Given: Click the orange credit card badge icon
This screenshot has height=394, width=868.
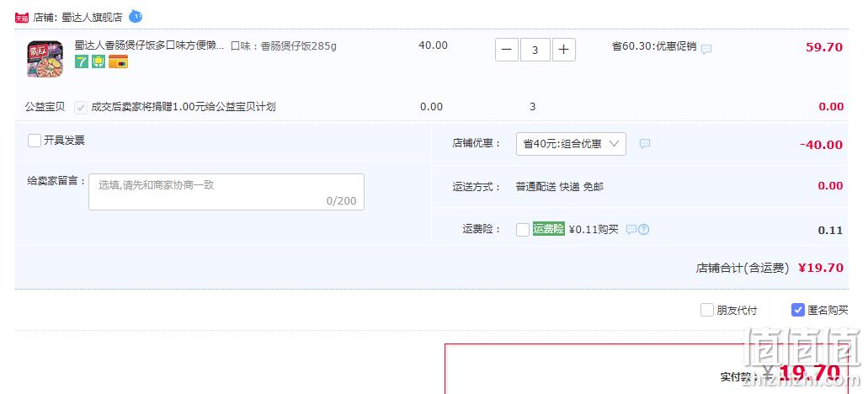Looking at the screenshot, I should [x=119, y=62].
